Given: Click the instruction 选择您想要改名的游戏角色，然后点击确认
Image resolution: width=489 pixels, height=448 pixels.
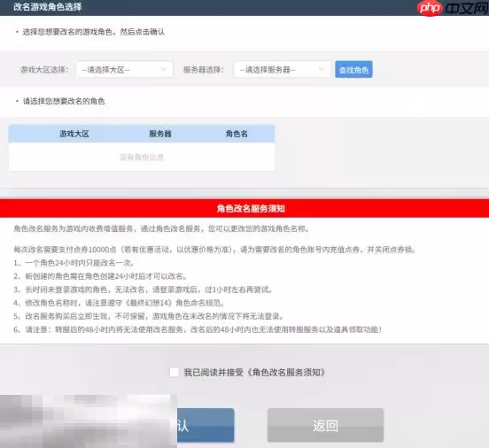Looking at the screenshot, I should click(94, 32).
